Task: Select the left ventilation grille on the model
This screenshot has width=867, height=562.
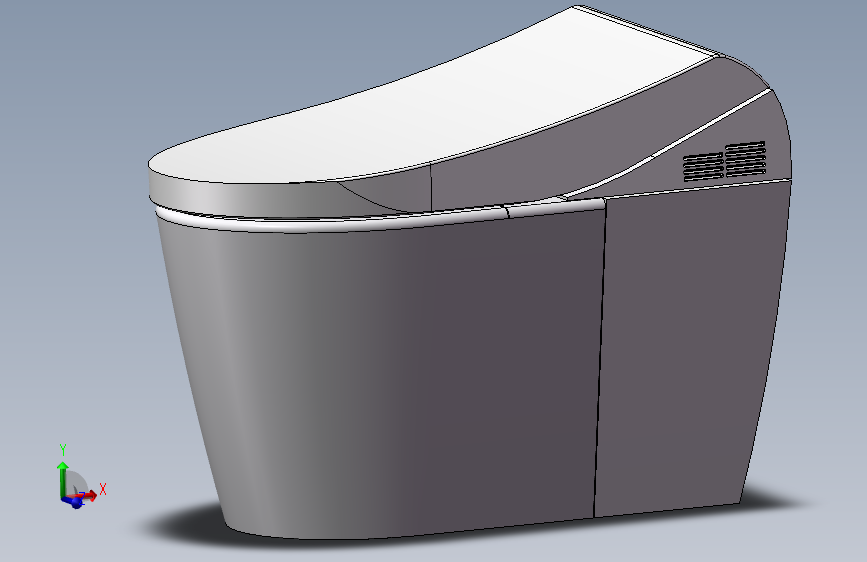Action: 703,166
